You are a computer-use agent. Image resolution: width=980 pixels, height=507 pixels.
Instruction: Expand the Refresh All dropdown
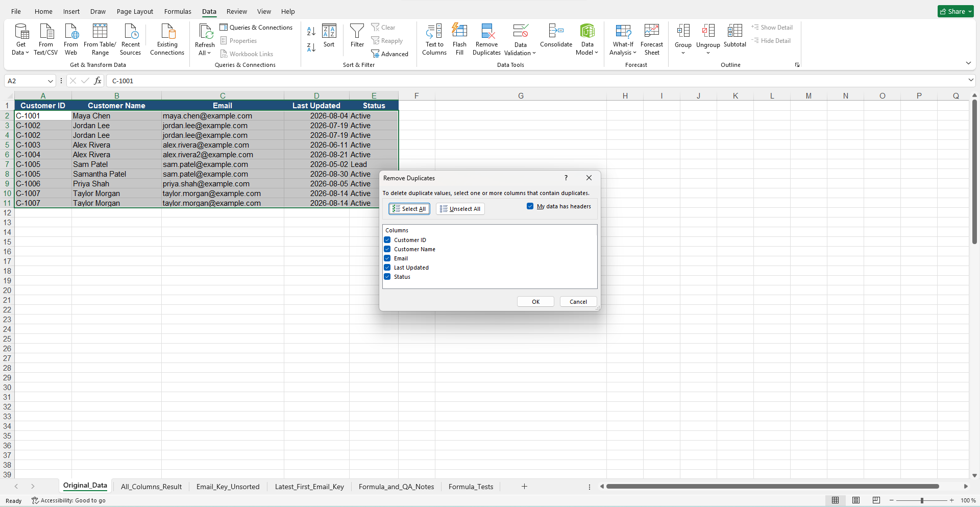[205, 53]
